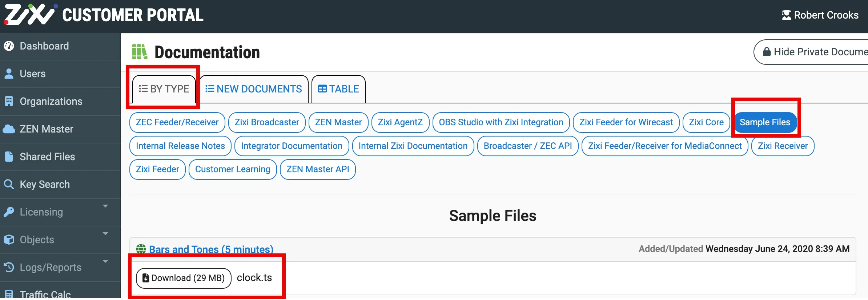Viewport: 868px width, 300px height.
Task: Select the Zixi Broadcaster category
Action: click(267, 122)
